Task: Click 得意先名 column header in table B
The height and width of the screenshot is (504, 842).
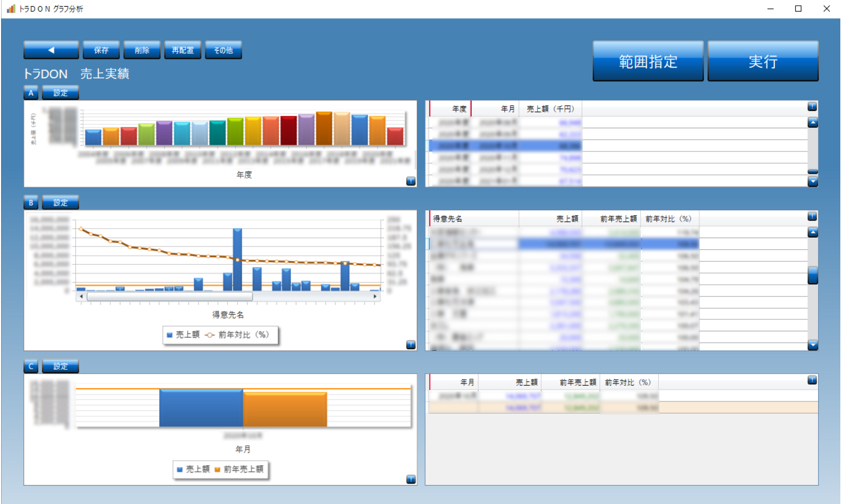Action: (x=474, y=219)
